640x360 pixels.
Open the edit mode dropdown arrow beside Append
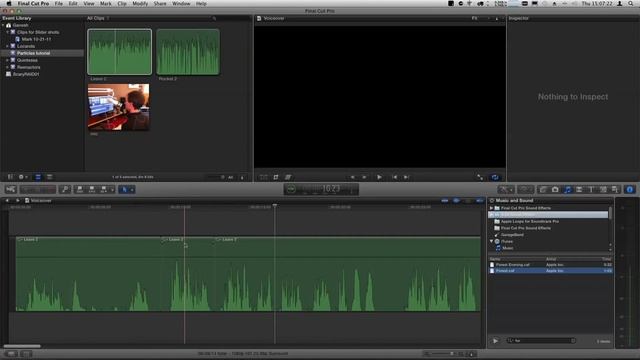112,189
